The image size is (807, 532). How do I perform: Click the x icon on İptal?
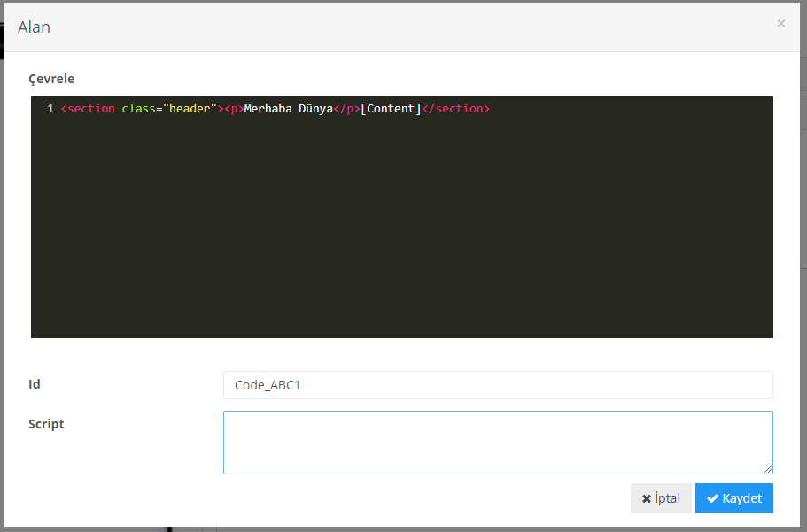(647, 498)
